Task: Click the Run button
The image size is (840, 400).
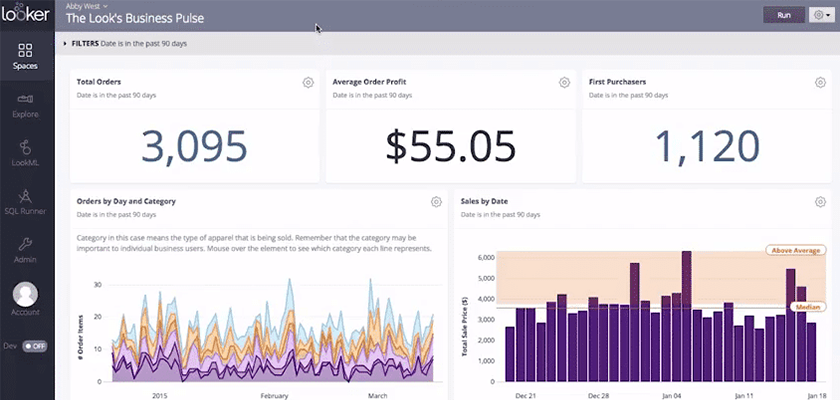Action: [x=783, y=15]
